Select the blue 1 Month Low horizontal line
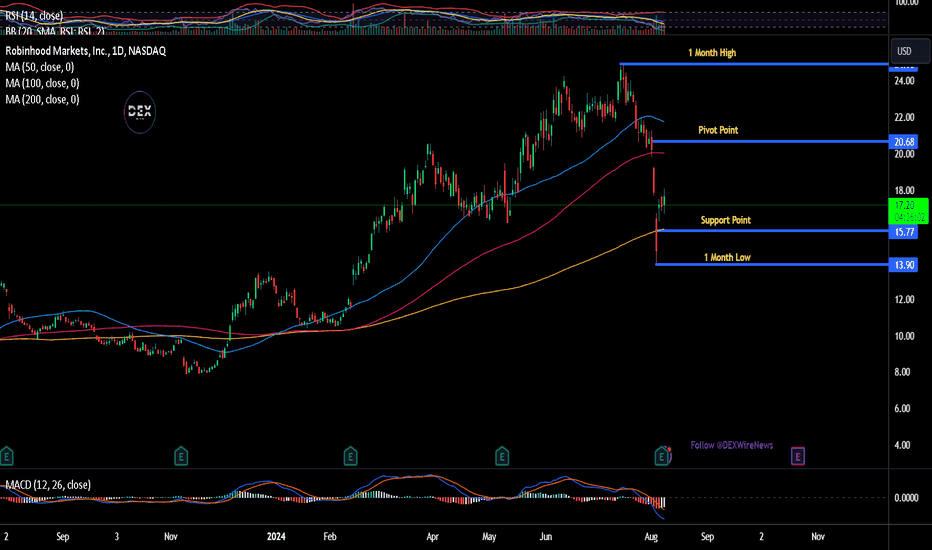The width and height of the screenshot is (932, 550). coord(772,264)
